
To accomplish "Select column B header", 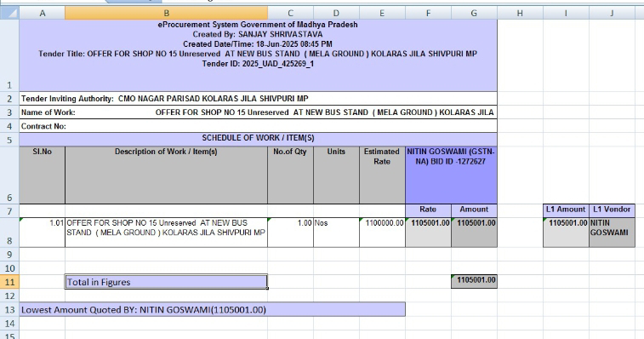I will [167, 13].
